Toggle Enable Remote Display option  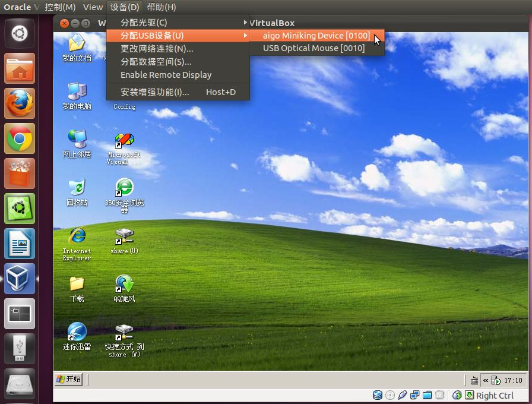pyautogui.click(x=166, y=75)
